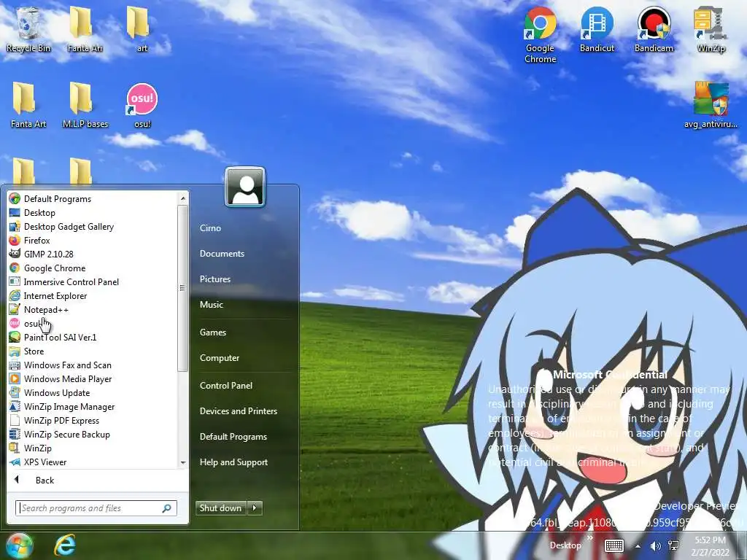Click the user account picture
The width and height of the screenshot is (747, 560).
coord(245,187)
